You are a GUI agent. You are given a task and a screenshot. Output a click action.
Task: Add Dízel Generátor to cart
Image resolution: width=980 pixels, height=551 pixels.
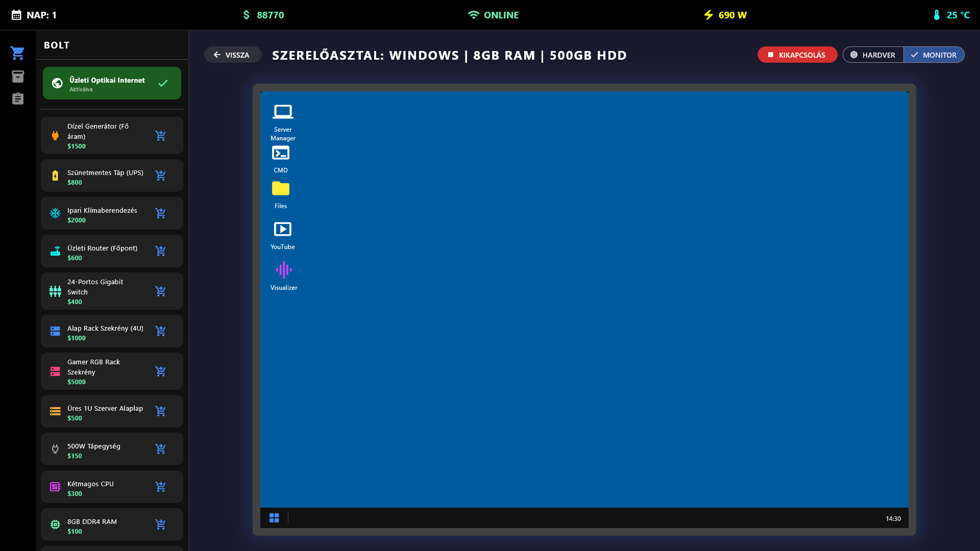pyautogui.click(x=160, y=136)
